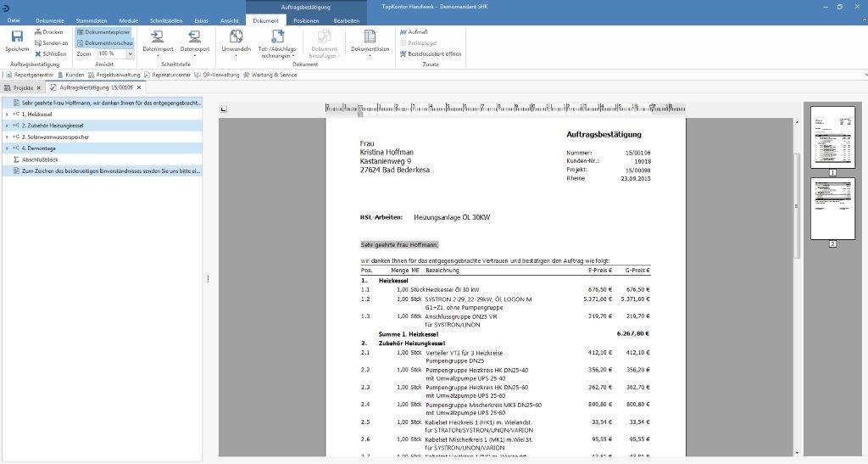868x464 pixels.
Task: Close the Projekte tab
Action: point(39,87)
